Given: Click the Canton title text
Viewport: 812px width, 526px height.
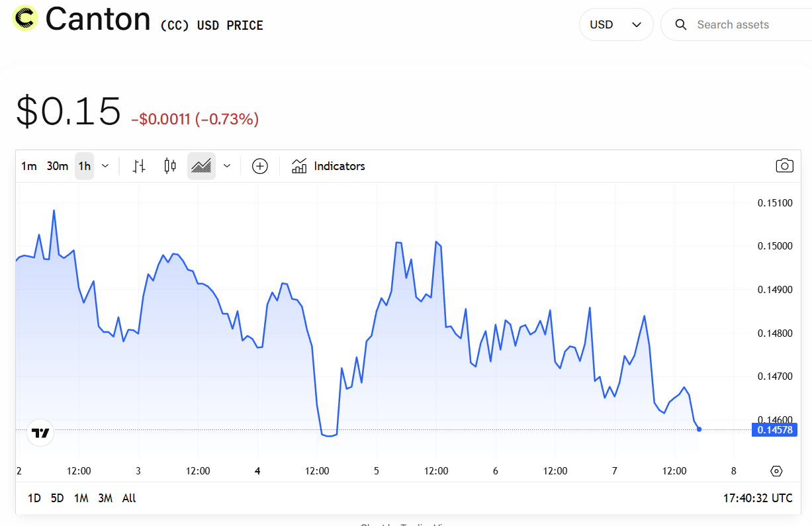Looking at the screenshot, I should [98, 19].
